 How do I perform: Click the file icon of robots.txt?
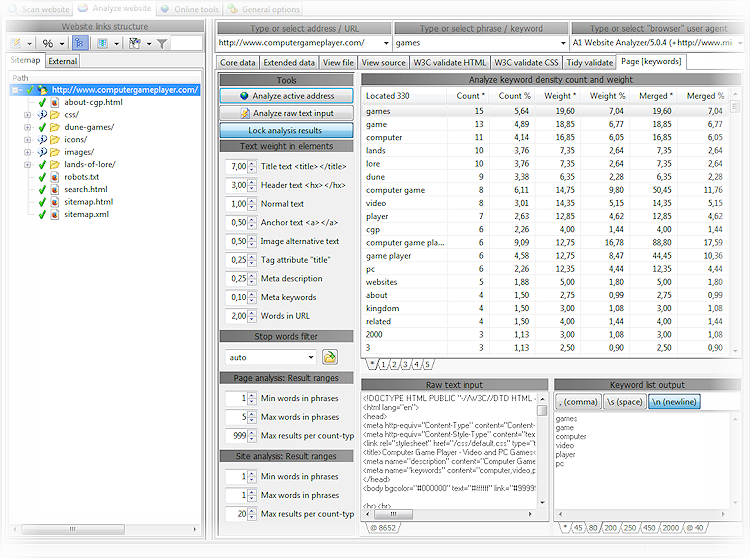[x=55, y=177]
